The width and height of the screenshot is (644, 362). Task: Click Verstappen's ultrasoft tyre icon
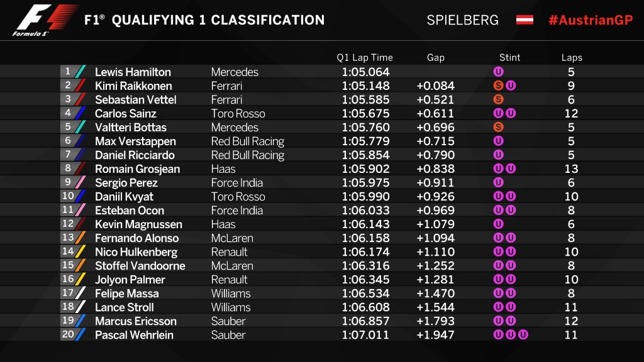[x=498, y=141]
